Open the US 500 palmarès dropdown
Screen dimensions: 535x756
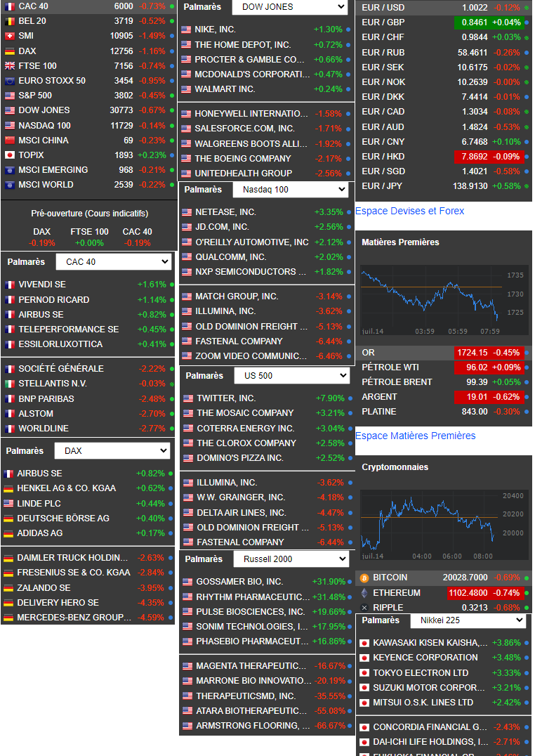point(291,376)
